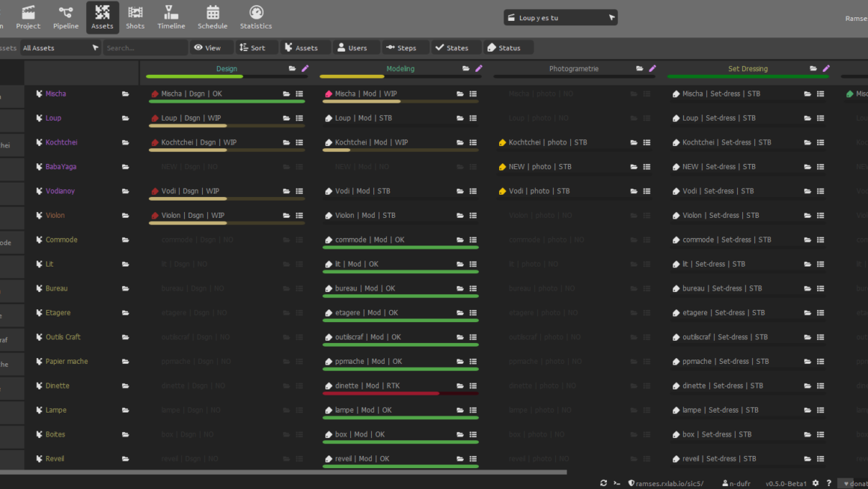Click the Sort button

pos(252,48)
